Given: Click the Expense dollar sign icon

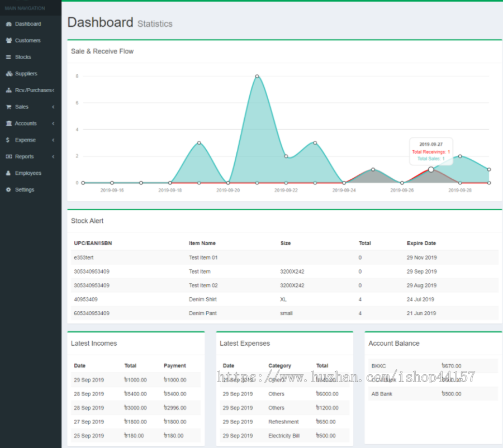Looking at the screenshot, I should point(8,140).
